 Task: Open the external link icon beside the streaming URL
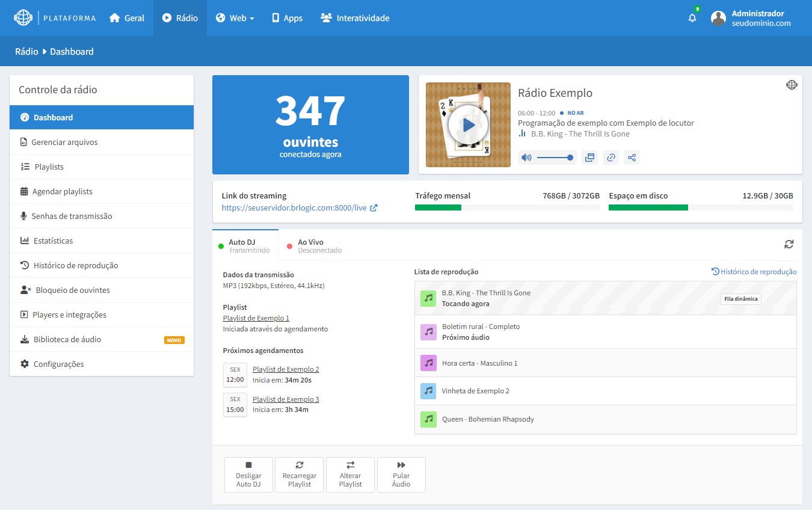pyautogui.click(x=374, y=208)
